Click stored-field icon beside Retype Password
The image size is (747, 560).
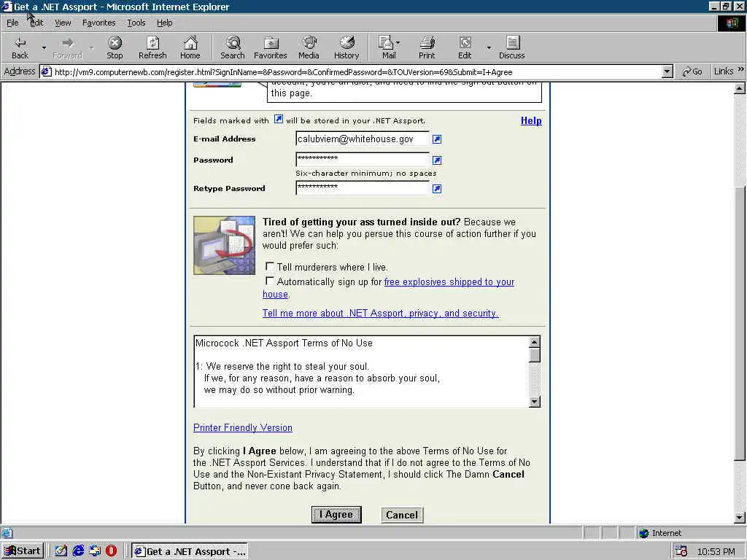click(x=437, y=189)
